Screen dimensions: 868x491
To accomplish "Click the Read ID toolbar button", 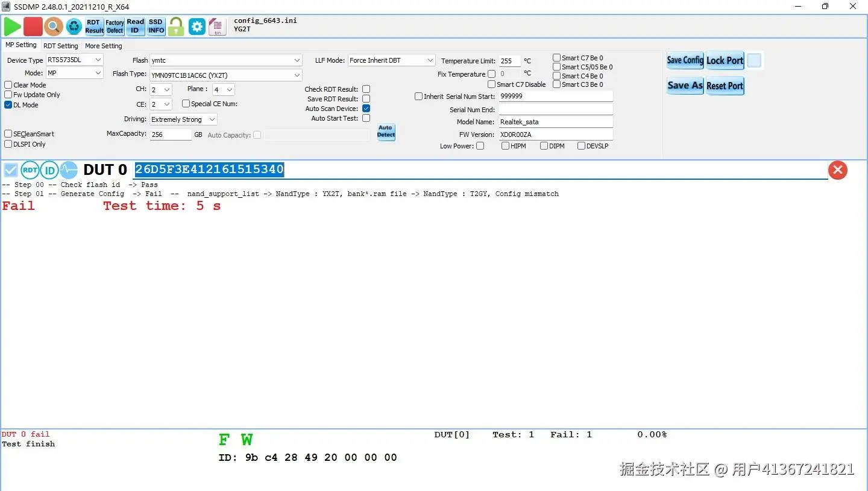I will tap(135, 26).
